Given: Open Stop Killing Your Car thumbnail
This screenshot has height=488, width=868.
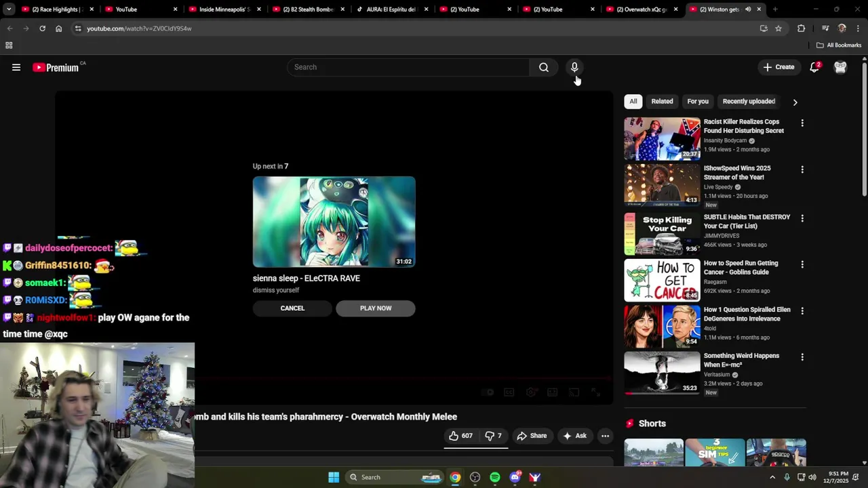Looking at the screenshot, I should 662,234.
